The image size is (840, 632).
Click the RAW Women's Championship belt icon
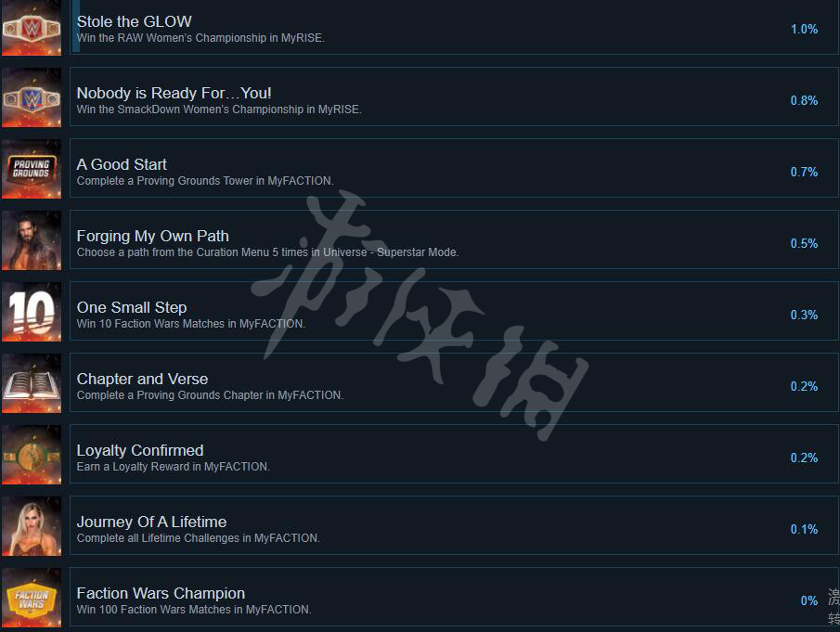pos(31,27)
